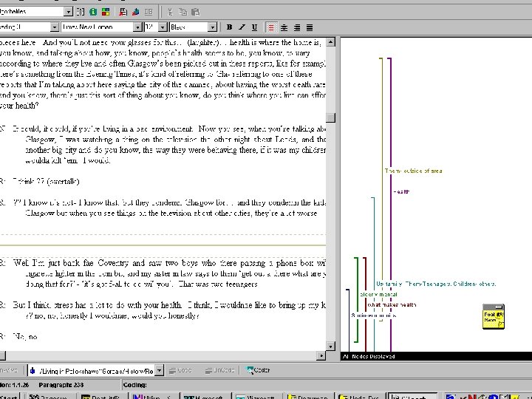Open the Coder button

[x=258, y=370]
